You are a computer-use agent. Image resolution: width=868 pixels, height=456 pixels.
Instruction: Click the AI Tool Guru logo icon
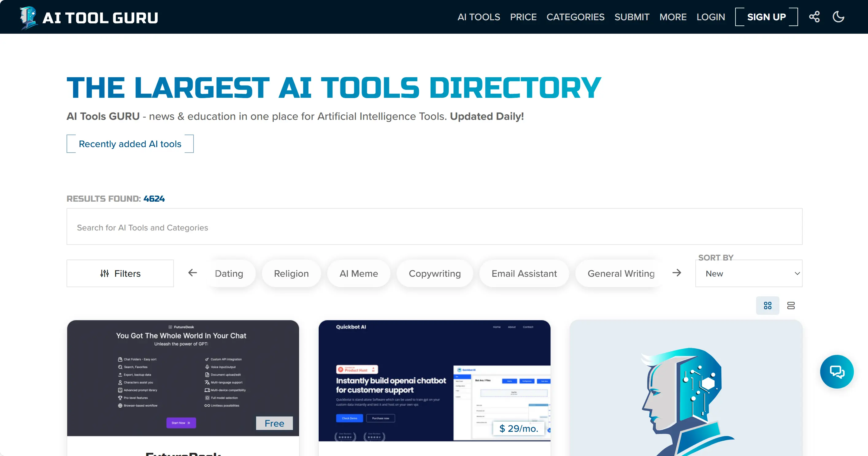click(x=28, y=17)
